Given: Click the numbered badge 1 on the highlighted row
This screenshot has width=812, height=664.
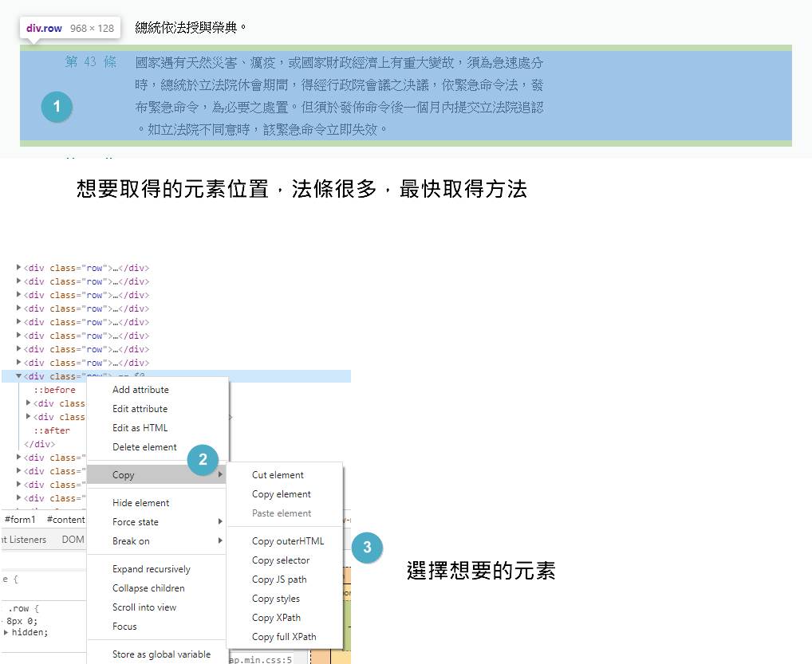Looking at the screenshot, I should pyautogui.click(x=57, y=108).
